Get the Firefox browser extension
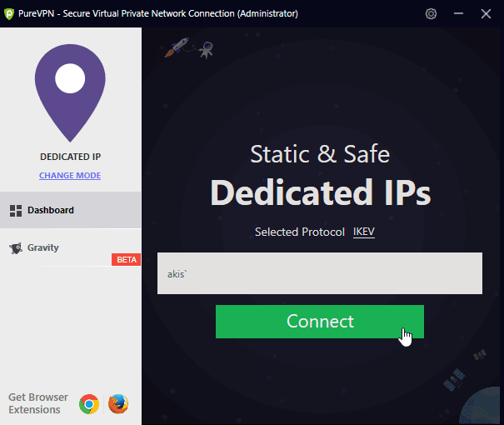Image resolution: width=504 pixels, height=425 pixels. pos(118,404)
